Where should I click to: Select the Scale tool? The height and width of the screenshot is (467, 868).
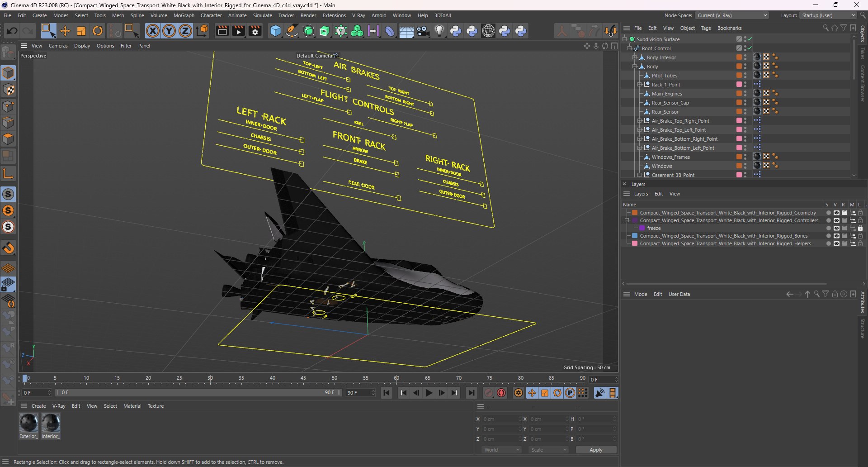click(x=81, y=31)
